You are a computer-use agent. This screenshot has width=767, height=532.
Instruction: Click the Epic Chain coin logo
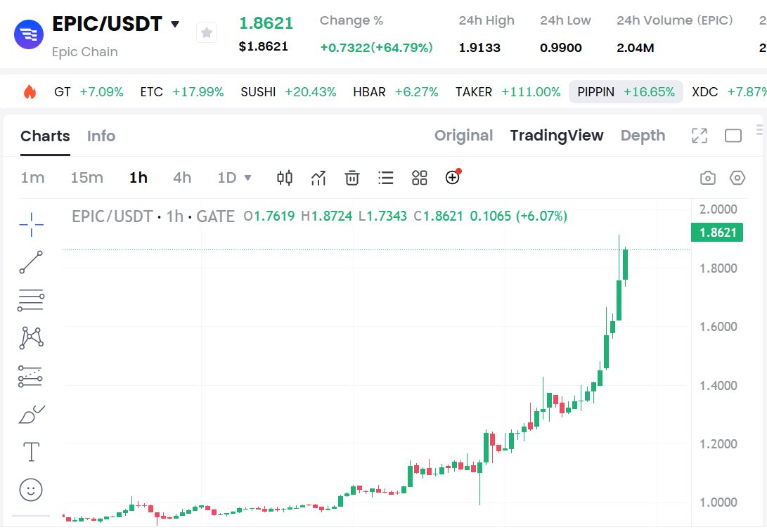point(28,34)
